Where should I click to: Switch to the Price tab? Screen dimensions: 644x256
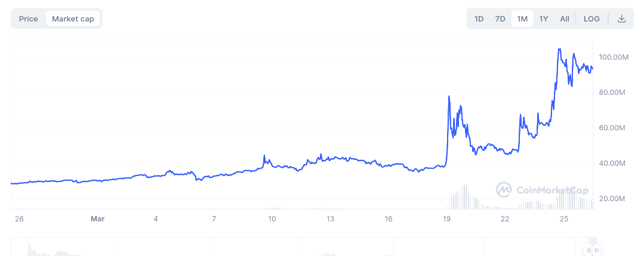pos(29,18)
